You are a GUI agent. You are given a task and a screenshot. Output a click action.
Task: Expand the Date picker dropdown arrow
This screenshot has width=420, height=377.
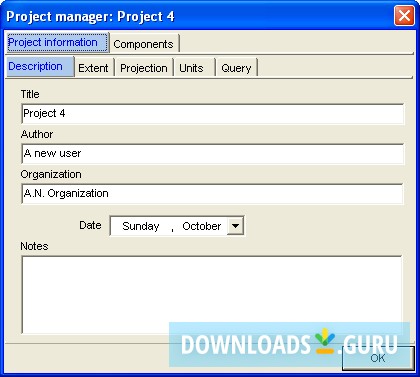pos(235,226)
